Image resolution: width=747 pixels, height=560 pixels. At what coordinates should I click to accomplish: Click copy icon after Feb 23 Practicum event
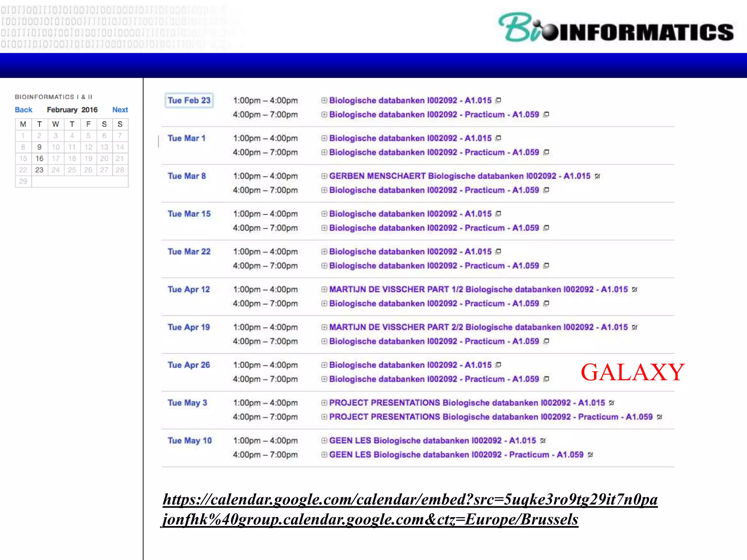tap(546, 114)
